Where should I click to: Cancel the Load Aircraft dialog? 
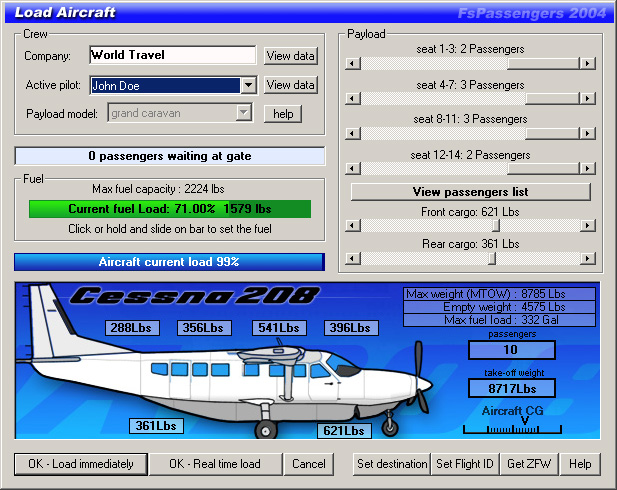click(308, 464)
